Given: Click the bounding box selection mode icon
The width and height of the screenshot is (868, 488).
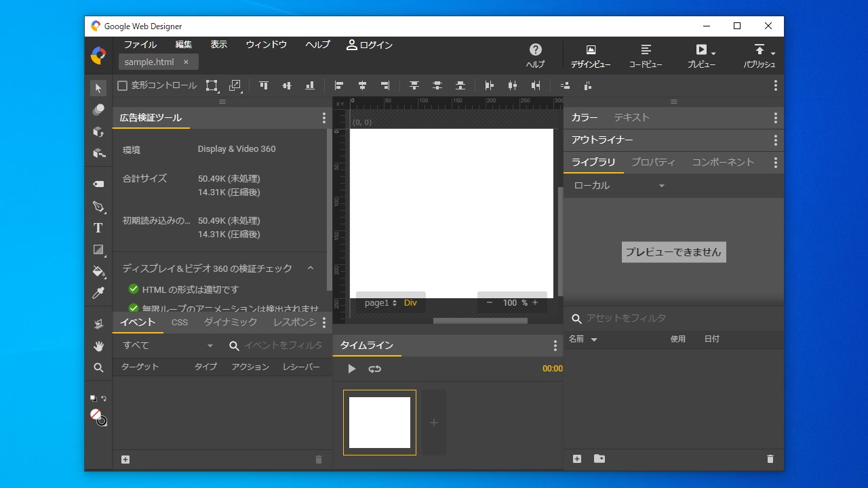Looking at the screenshot, I should (212, 85).
